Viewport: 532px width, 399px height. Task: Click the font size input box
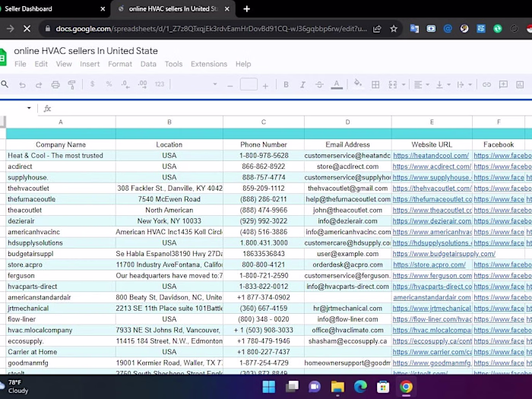(x=249, y=84)
